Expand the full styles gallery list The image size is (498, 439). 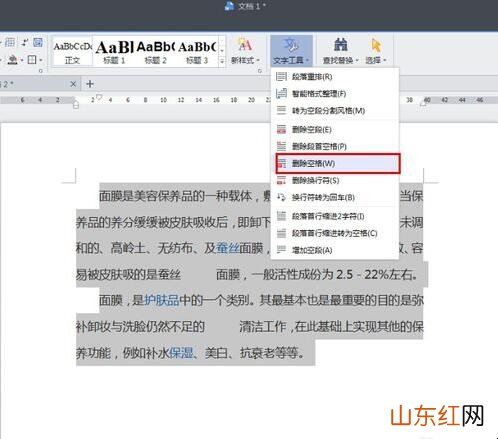pos(222,61)
